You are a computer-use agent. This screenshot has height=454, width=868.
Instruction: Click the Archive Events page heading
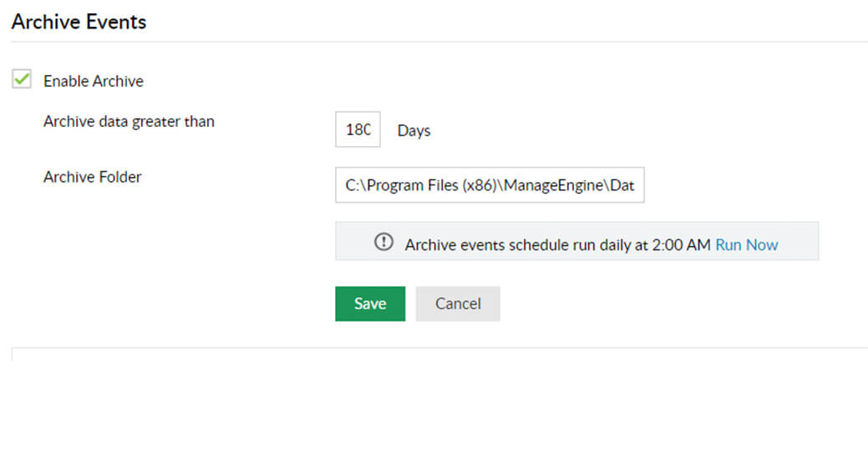pos(79,22)
